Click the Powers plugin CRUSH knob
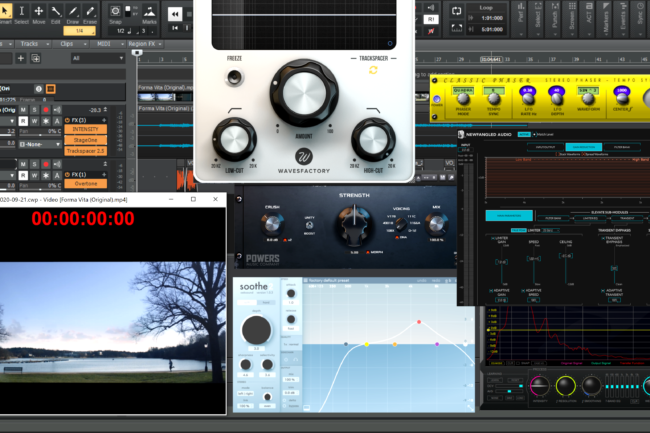 tap(272, 224)
